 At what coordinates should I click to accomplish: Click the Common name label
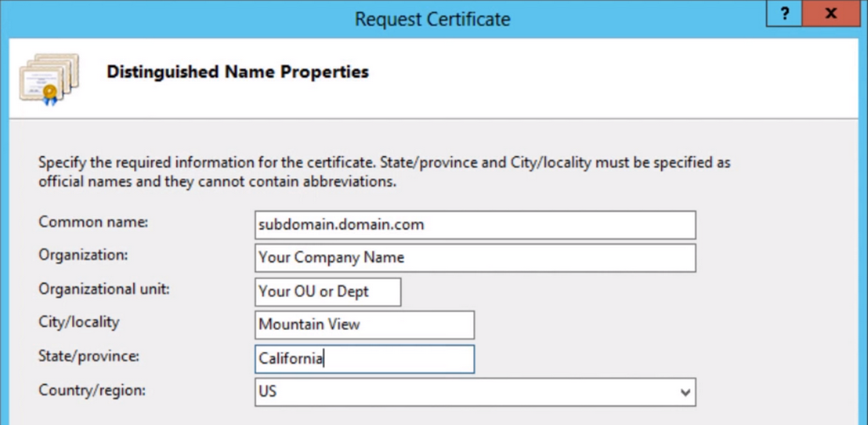click(93, 221)
